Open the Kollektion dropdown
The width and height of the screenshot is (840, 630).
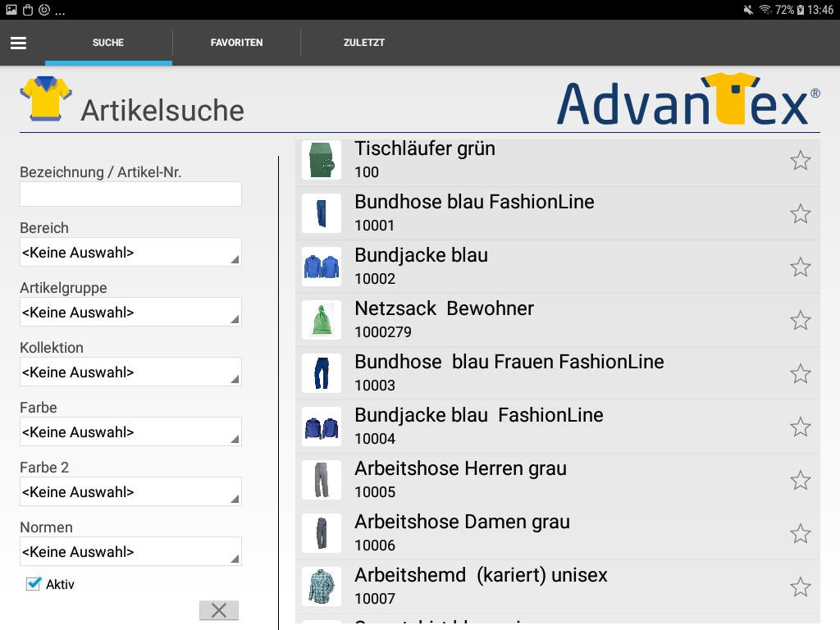coord(130,372)
